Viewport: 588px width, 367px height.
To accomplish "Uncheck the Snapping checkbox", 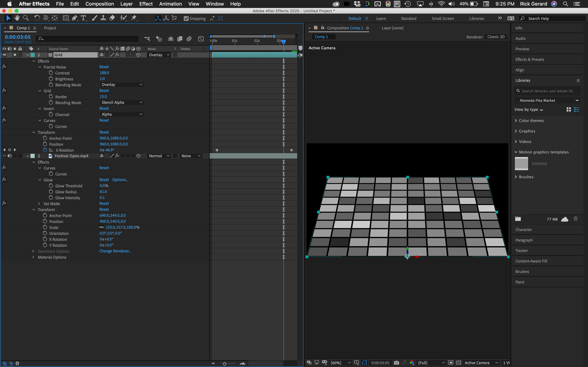I will 186,19.
